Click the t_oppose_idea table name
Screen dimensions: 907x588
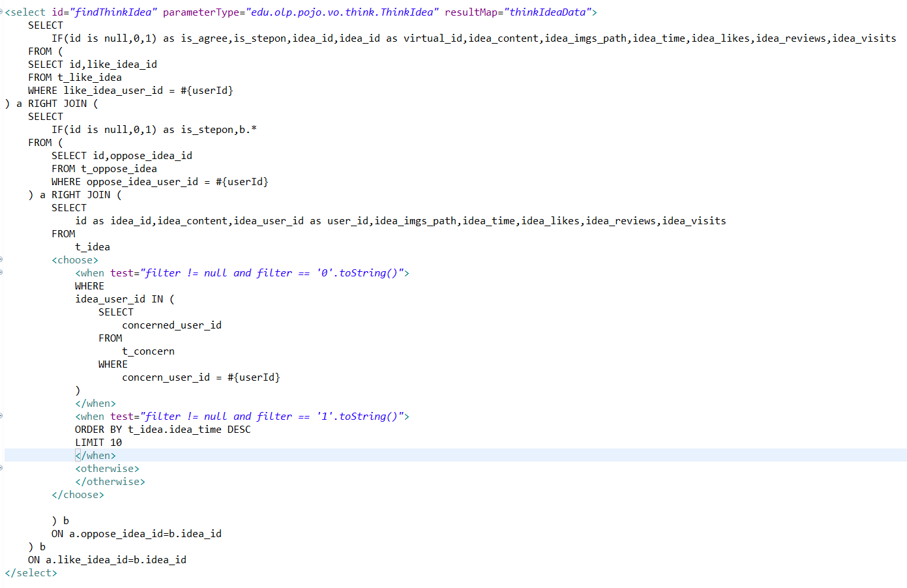coord(119,168)
